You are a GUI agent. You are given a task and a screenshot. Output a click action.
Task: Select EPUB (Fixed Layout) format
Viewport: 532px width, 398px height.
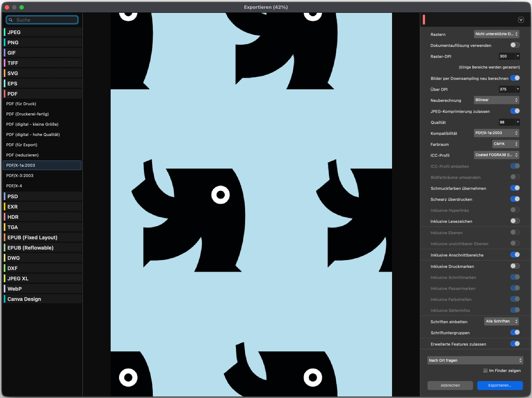coord(43,237)
